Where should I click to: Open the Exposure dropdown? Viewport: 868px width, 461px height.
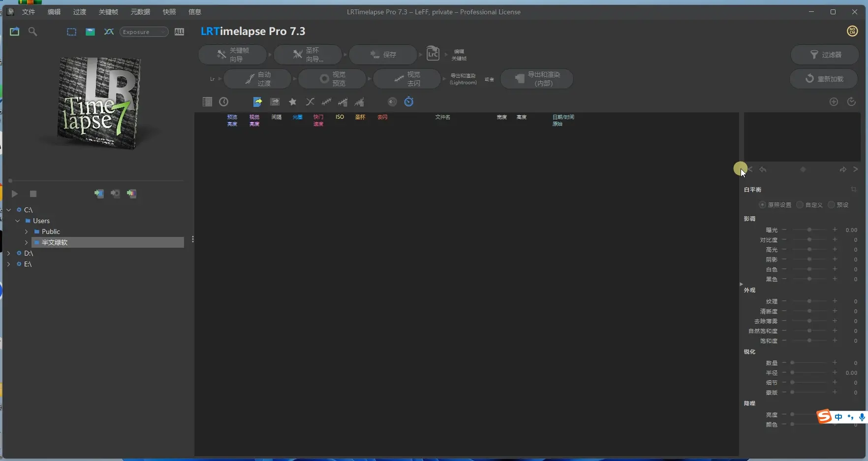(144, 32)
